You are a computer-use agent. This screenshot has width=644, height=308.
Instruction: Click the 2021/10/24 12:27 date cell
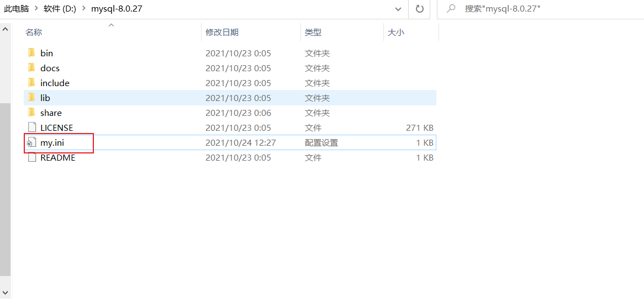(241, 143)
